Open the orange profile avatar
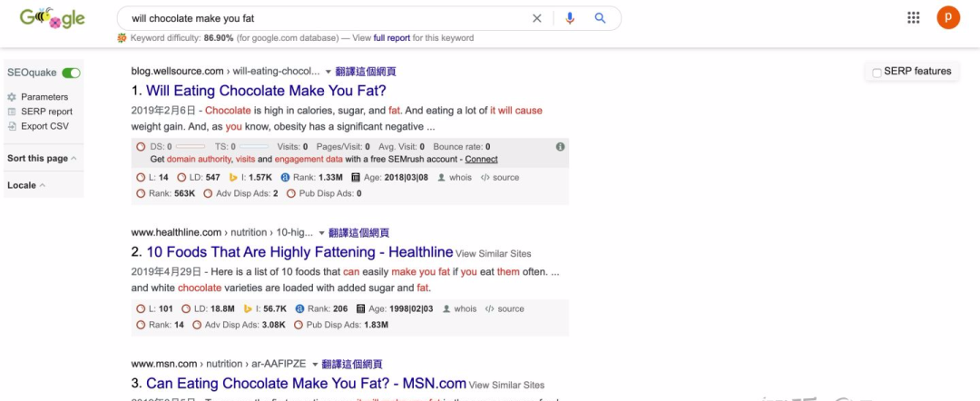 (948, 17)
